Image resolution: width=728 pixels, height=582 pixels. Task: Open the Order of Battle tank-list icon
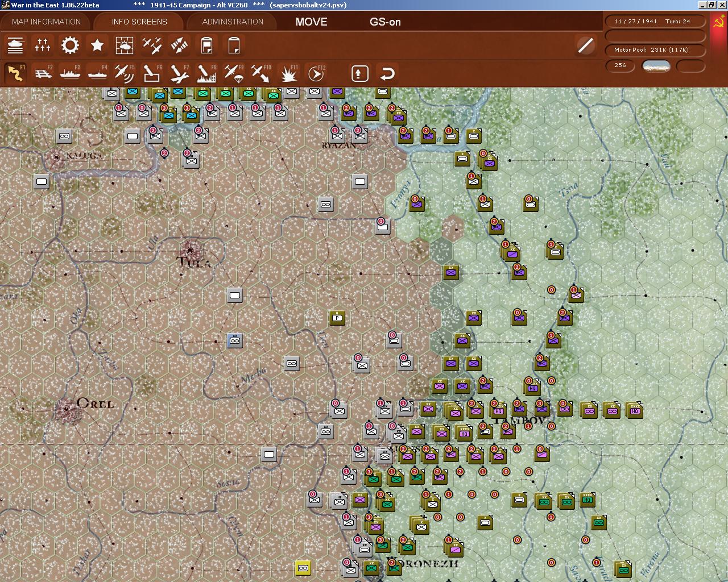pyautogui.click(x=15, y=45)
